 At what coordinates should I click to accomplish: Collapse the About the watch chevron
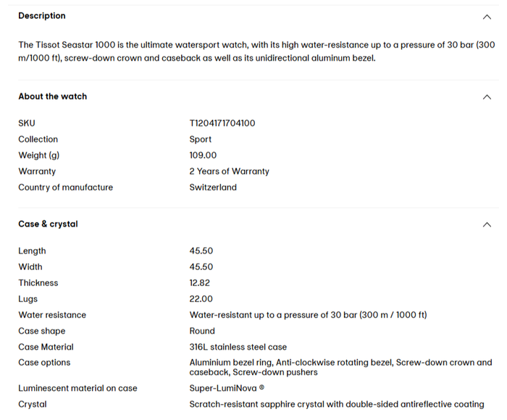[486, 97]
